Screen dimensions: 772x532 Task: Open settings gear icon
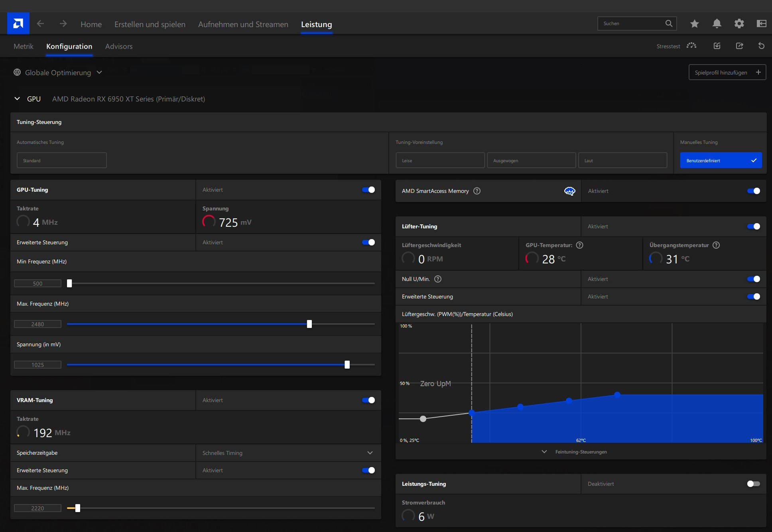point(739,24)
